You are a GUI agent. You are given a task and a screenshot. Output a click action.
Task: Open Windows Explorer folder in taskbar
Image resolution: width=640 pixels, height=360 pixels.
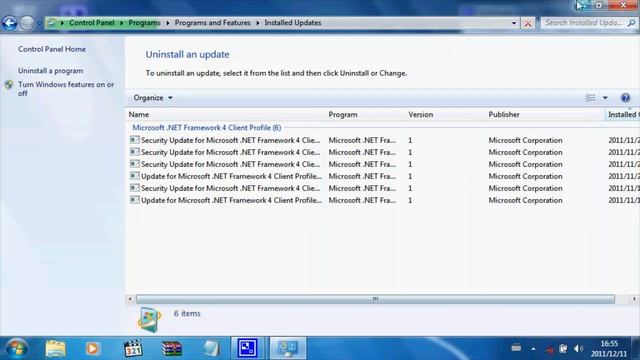coord(56,349)
